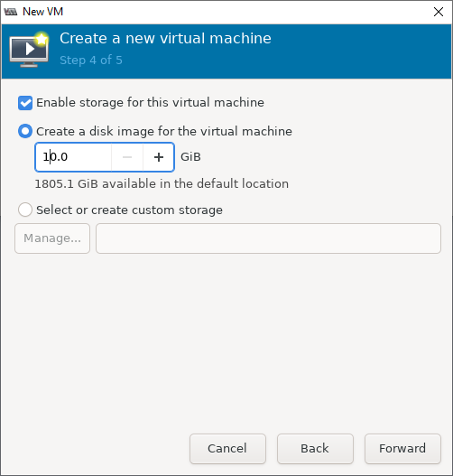Click the virt-manager icon in title bar
This screenshot has width=453, height=476.
(11, 12)
